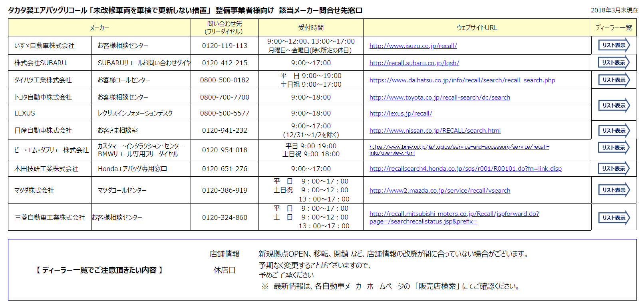Open the toyota.co.jp recall-search link
This screenshot has width=644, height=307.
(x=440, y=97)
